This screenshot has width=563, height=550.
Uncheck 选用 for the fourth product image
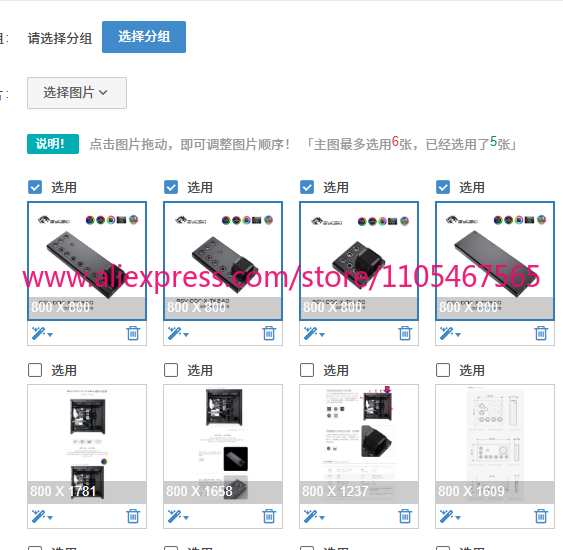pos(443,187)
